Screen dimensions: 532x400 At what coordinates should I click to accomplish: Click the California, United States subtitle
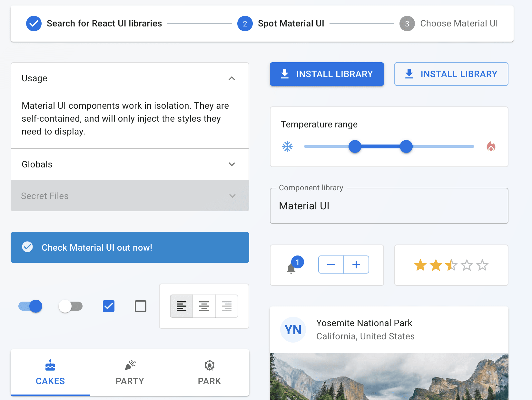(365, 336)
